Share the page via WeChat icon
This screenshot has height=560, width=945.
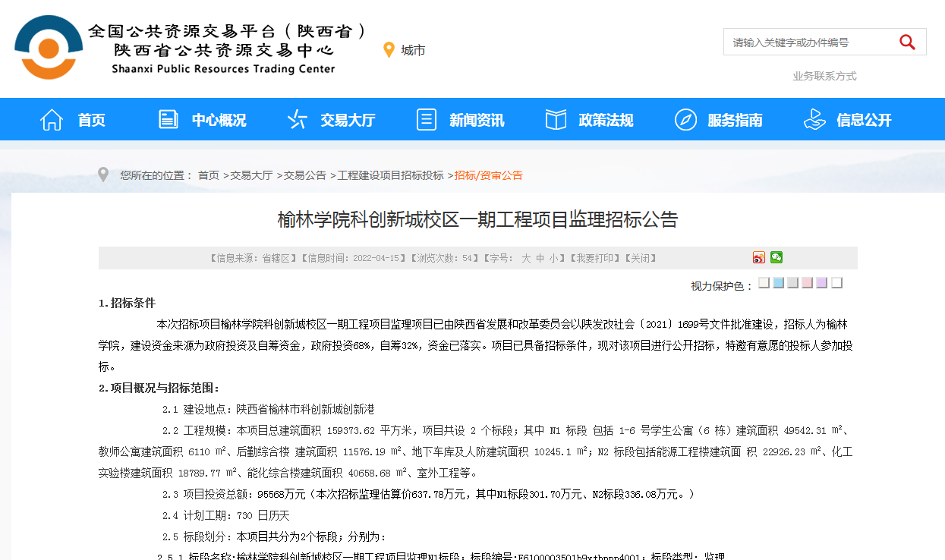pyautogui.click(x=776, y=258)
